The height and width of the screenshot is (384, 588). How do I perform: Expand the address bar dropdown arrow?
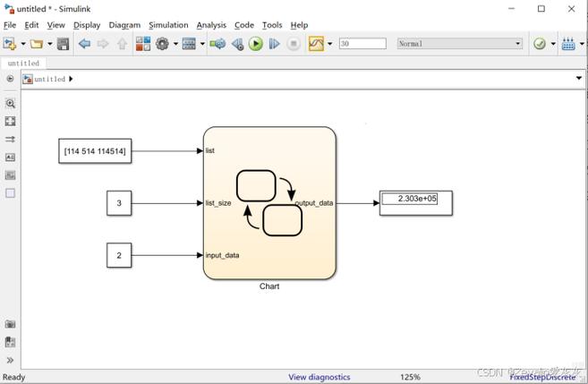click(x=578, y=79)
